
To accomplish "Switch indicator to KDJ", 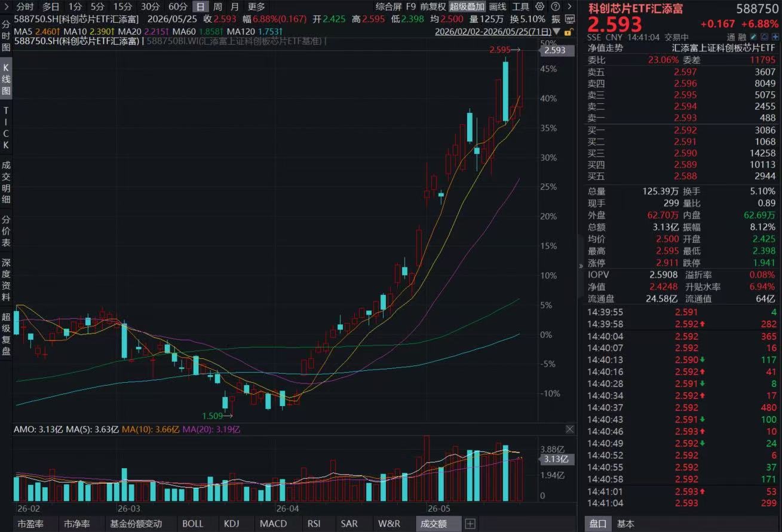I will [231, 524].
